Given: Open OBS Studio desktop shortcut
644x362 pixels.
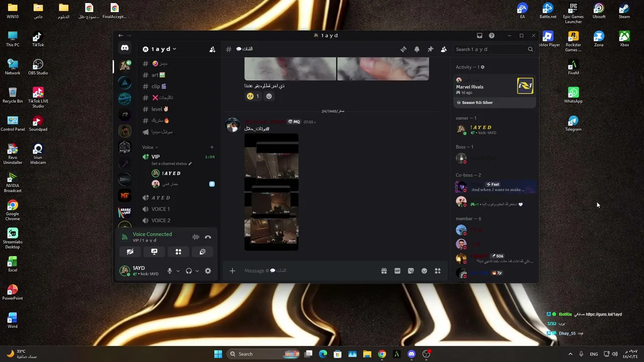Looking at the screenshot, I should 38,67.
